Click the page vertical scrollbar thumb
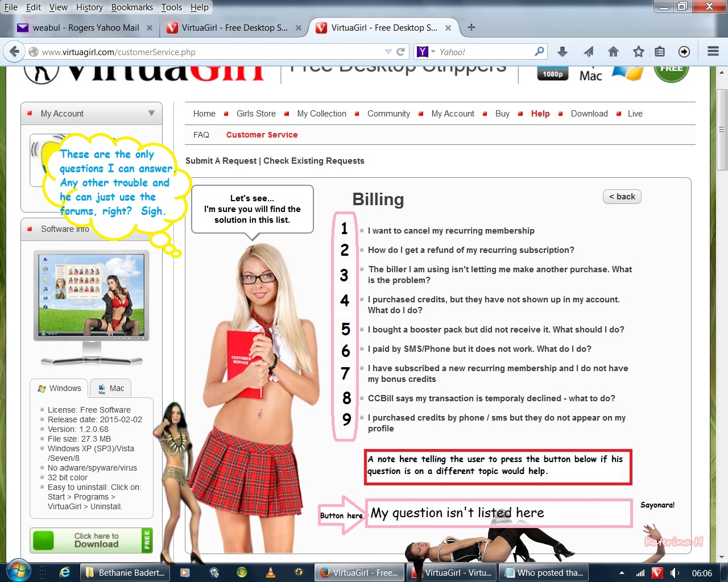Screen dimensions: 728x582 point(722,130)
